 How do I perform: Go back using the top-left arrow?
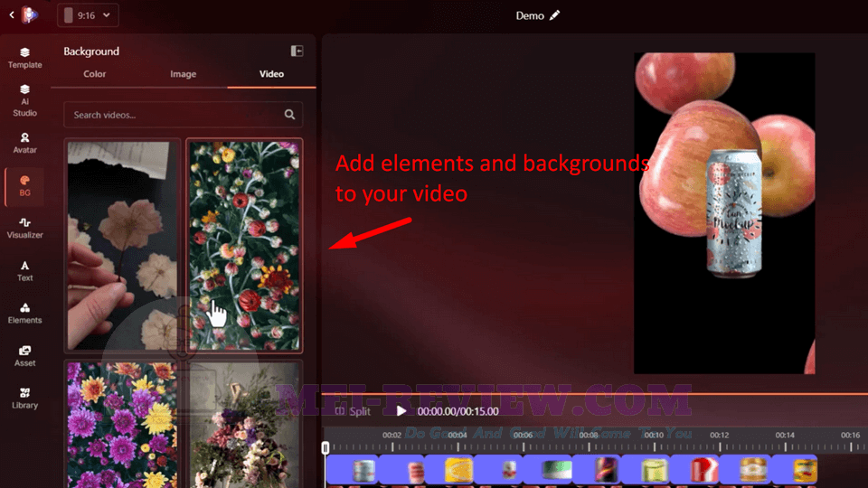pyautogui.click(x=12, y=15)
